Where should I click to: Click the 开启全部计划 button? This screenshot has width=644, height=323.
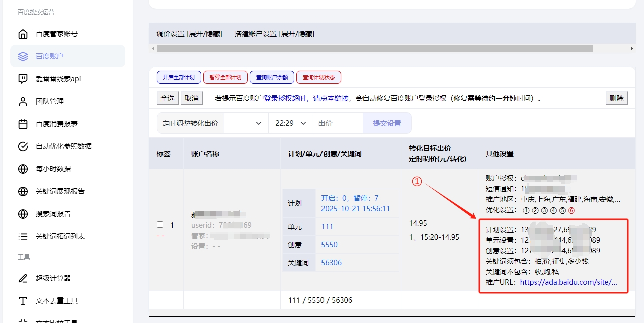(x=179, y=77)
